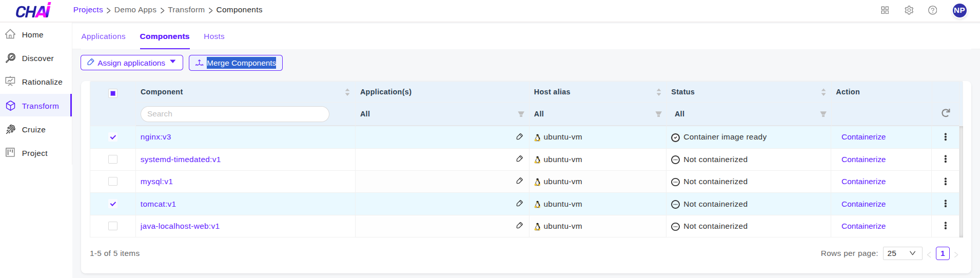Viewport: 980px width, 278px height.
Task: Switch to Applications tab
Action: click(x=103, y=36)
